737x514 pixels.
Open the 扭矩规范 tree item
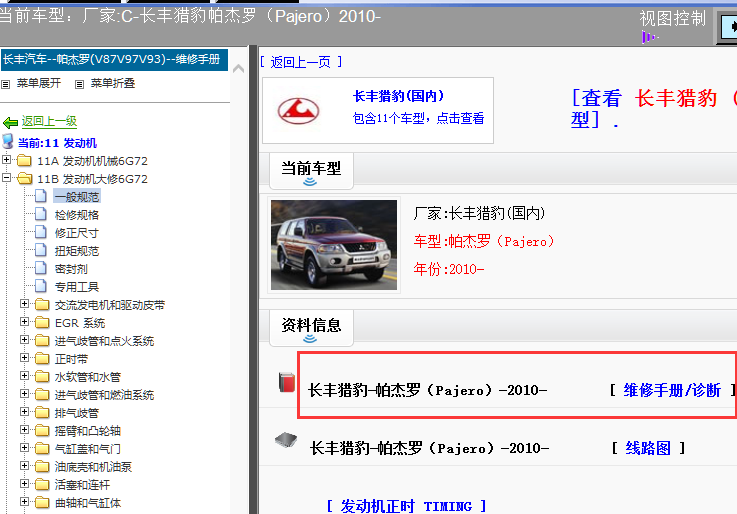[x=77, y=251]
